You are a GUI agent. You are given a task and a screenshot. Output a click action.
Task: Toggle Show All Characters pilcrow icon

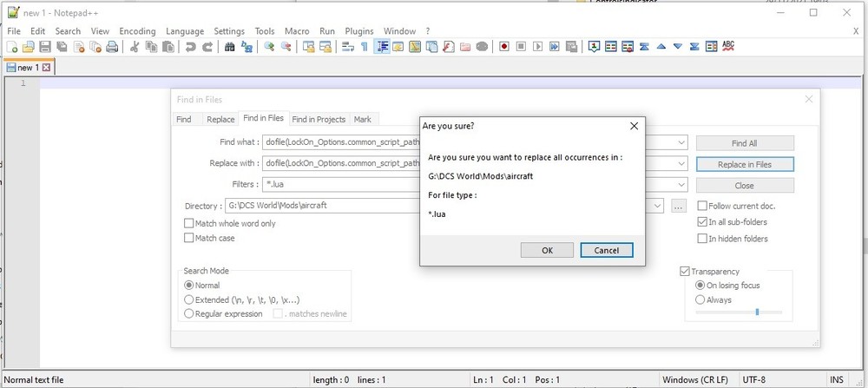pyautogui.click(x=365, y=47)
